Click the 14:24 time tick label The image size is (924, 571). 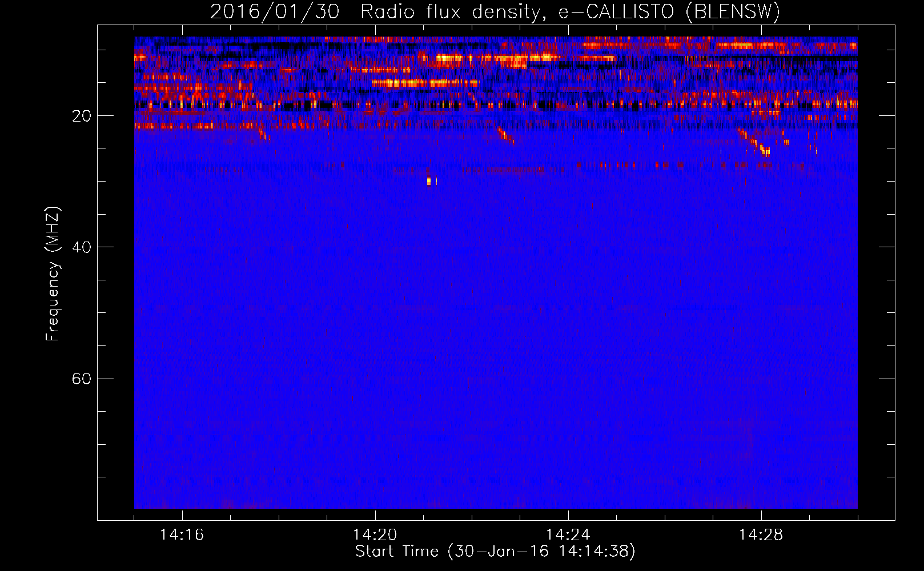coord(568,535)
